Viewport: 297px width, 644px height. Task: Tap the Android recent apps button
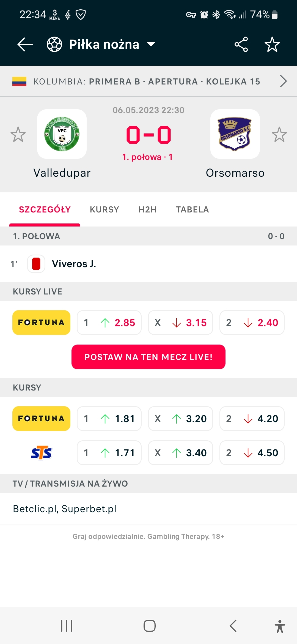[67, 626]
